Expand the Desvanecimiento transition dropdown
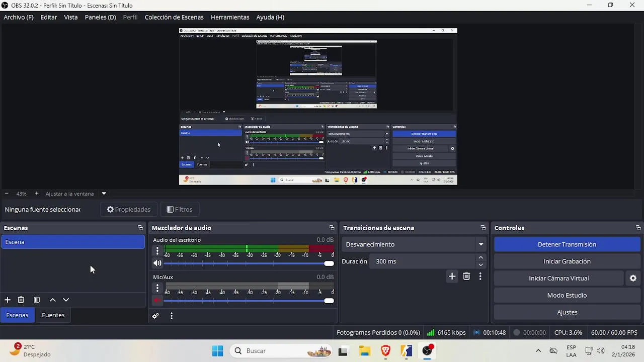644x362 pixels. [x=481, y=244]
